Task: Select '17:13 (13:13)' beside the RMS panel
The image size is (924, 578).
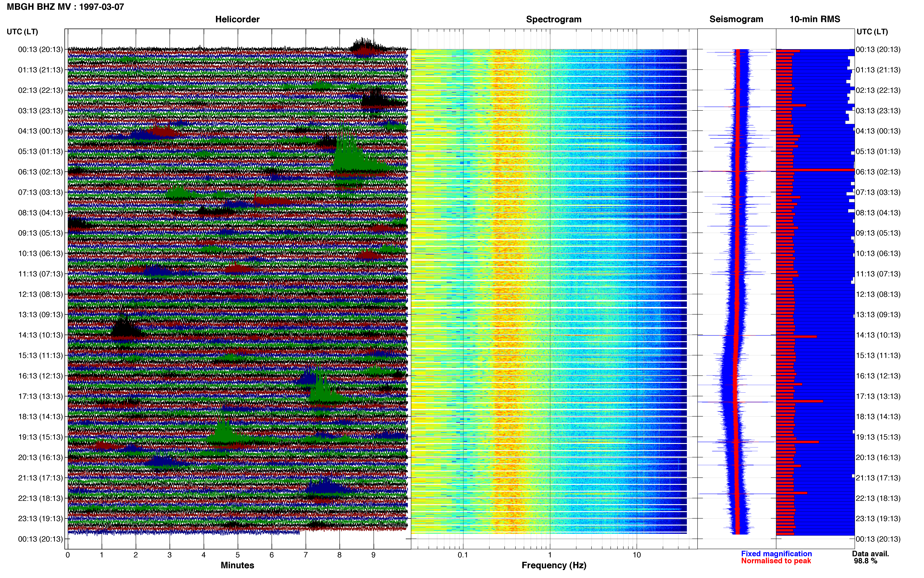Action: pos(878,396)
